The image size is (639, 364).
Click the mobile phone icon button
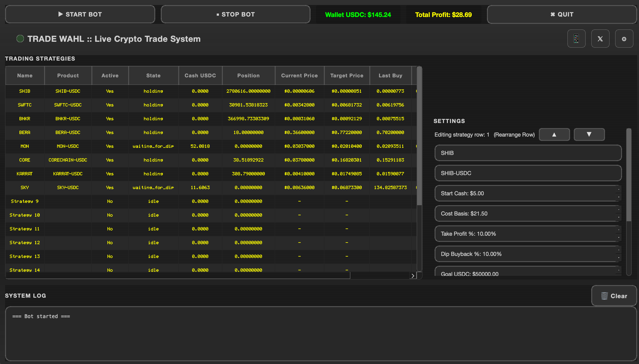(x=576, y=39)
